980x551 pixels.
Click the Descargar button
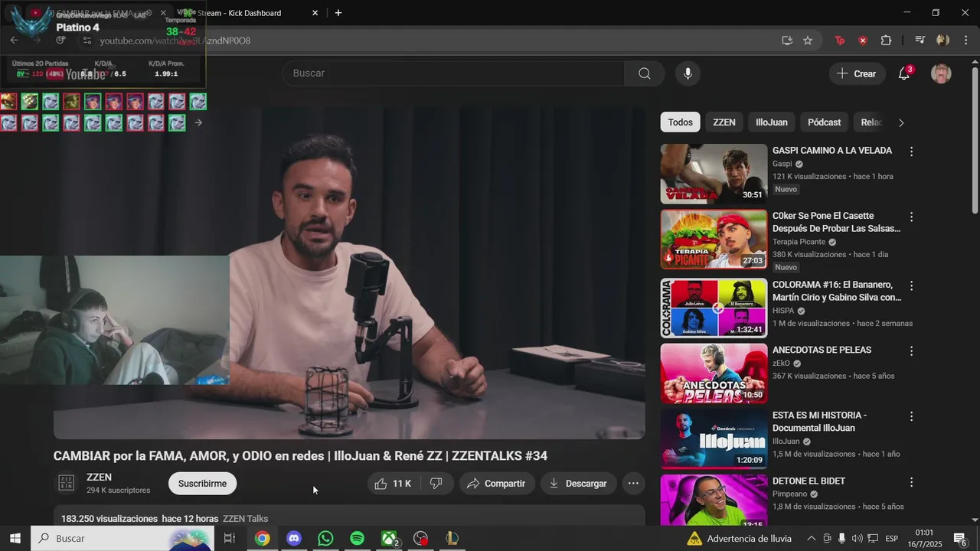point(578,484)
